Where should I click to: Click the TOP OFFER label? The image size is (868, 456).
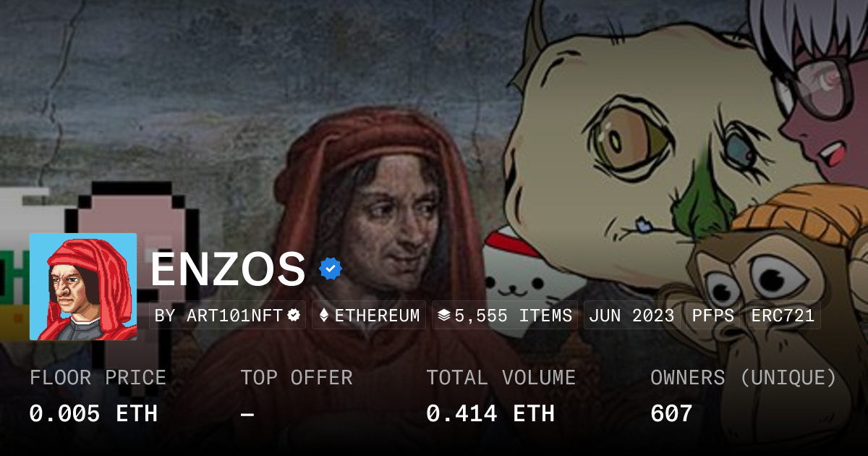click(x=297, y=378)
